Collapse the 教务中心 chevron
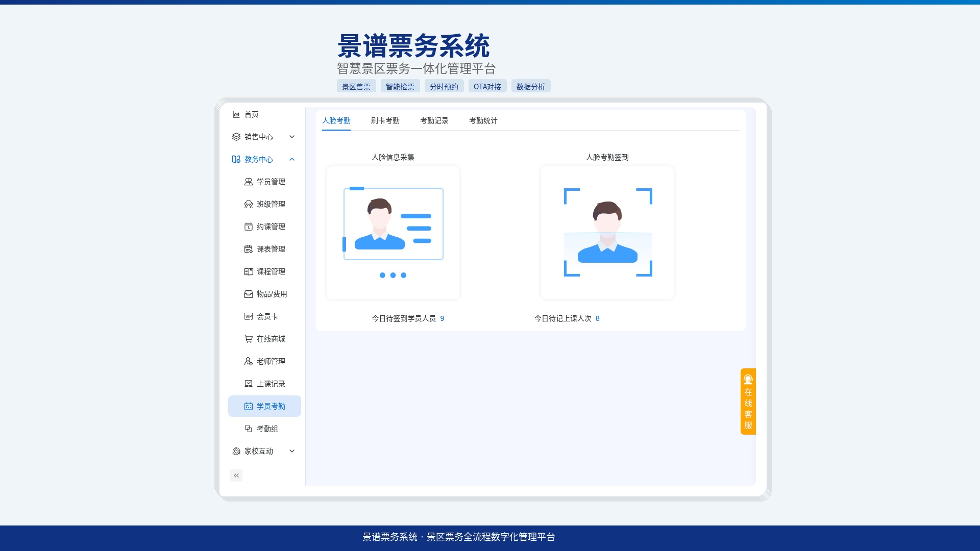The width and height of the screenshot is (980, 551). 292,159
